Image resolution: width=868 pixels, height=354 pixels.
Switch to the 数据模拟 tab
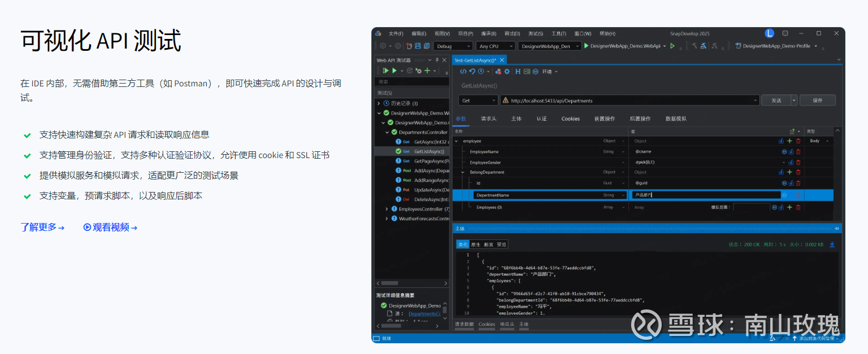click(x=676, y=119)
